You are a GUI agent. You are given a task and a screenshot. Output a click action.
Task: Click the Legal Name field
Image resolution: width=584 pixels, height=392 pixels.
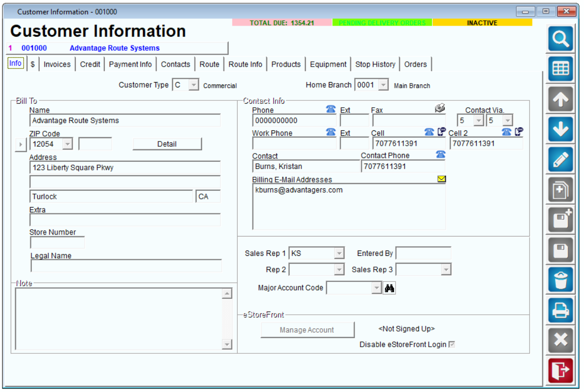pos(126,266)
